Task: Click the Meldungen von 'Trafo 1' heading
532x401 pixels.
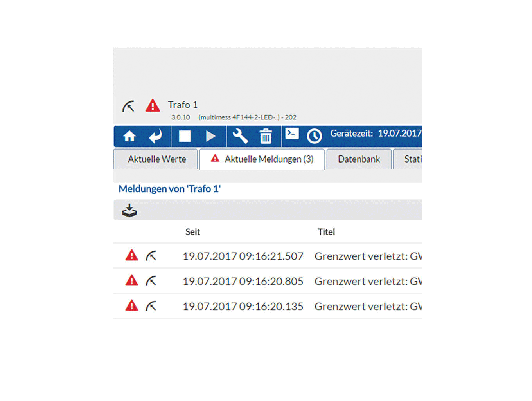Action: point(169,189)
